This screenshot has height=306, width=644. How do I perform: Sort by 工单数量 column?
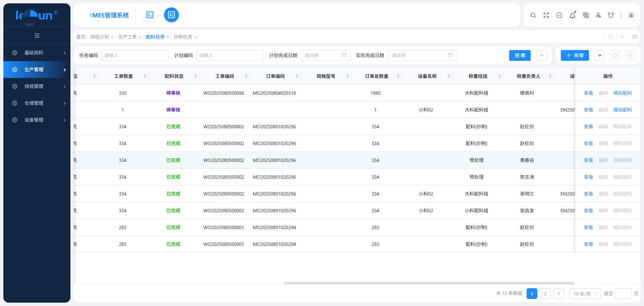(x=145, y=77)
